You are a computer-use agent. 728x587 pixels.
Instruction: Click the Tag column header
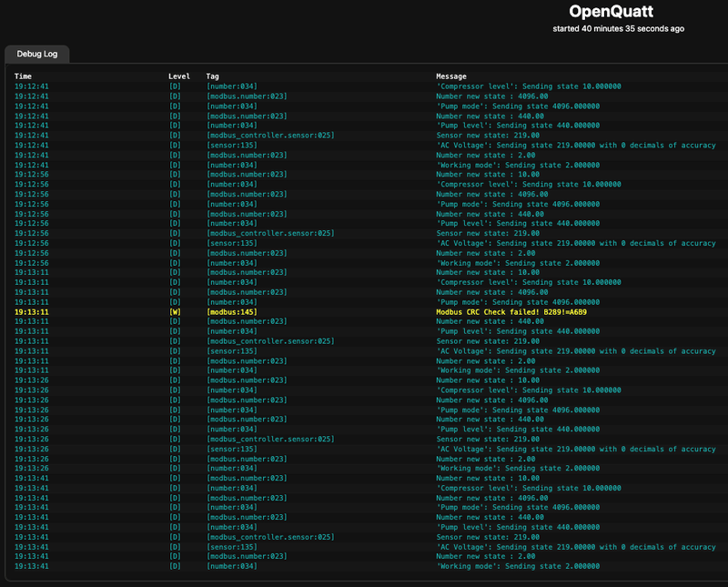[213, 76]
